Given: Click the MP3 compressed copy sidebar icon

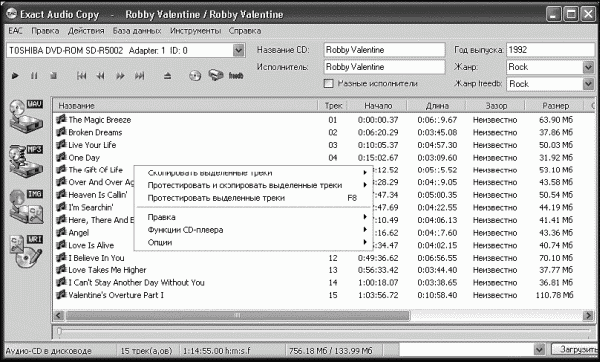Looking at the screenshot, I should (x=26, y=161).
